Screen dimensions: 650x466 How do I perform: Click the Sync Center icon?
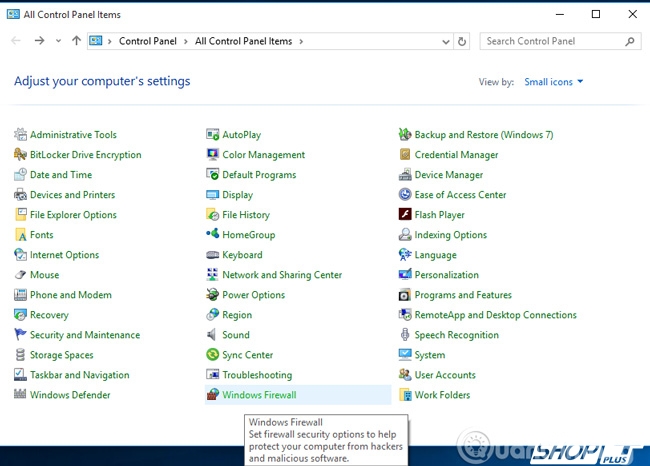tap(212, 355)
